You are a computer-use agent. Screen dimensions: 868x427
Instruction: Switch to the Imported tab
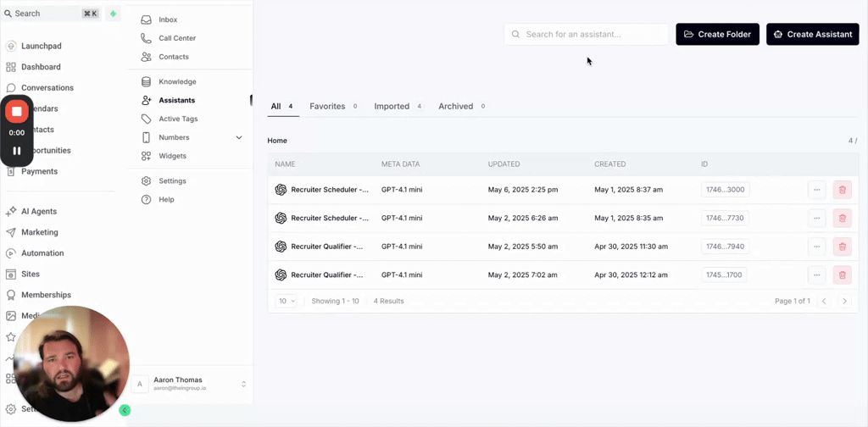click(x=398, y=106)
